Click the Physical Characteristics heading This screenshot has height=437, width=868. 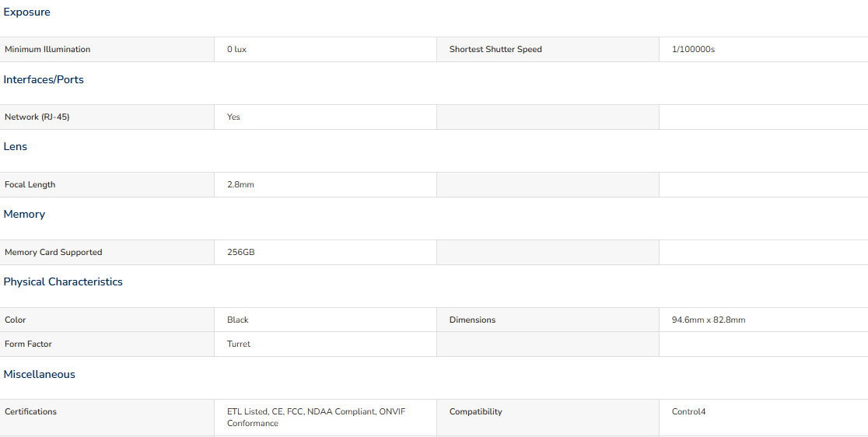pyautogui.click(x=63, y=281)
